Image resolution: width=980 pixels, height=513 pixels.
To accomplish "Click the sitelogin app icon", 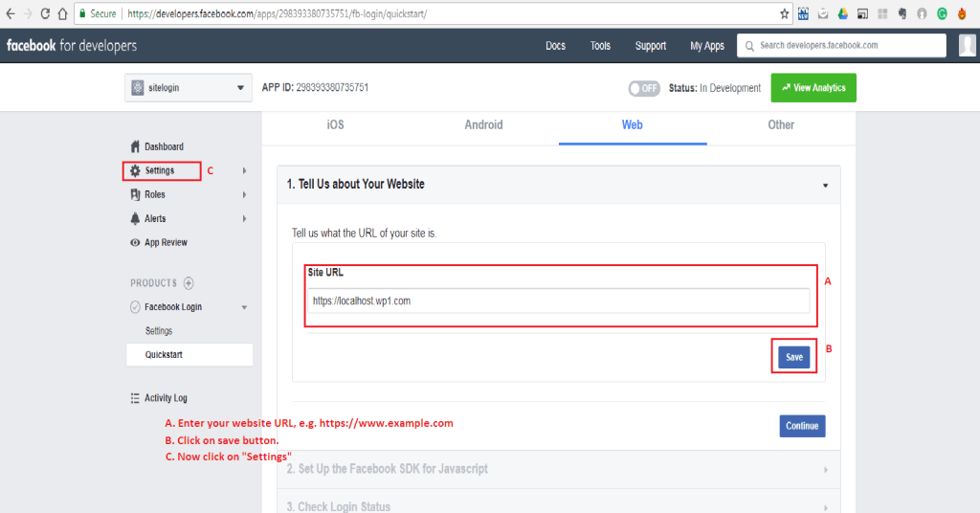I will tap(138, 88).
